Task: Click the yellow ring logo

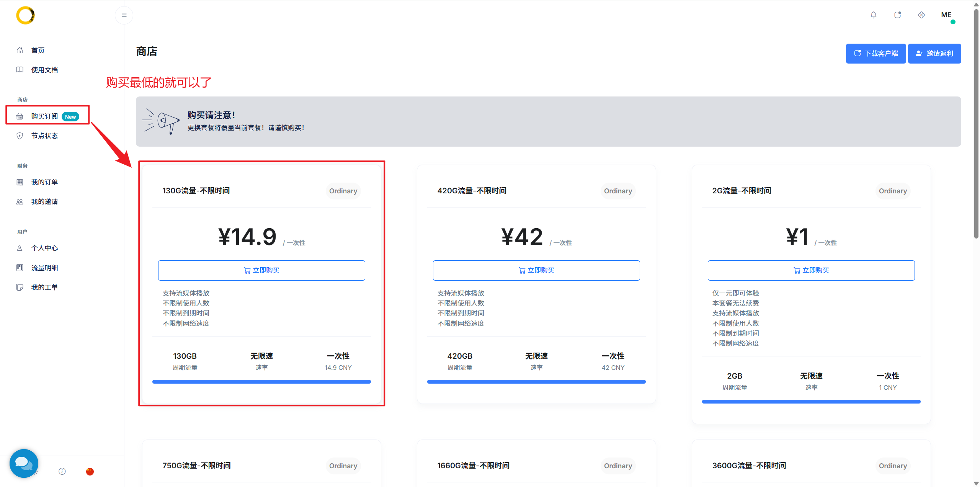Action: click(25, 15)
